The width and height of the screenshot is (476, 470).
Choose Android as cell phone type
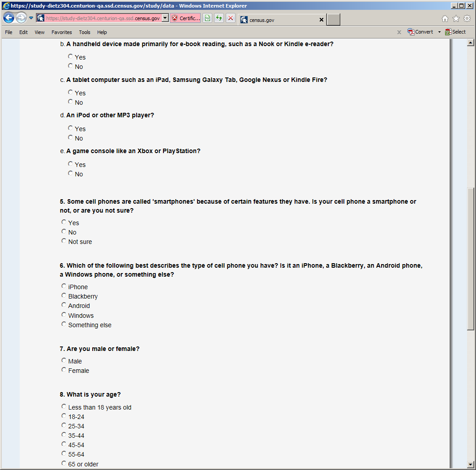click(x=64, y=305)
